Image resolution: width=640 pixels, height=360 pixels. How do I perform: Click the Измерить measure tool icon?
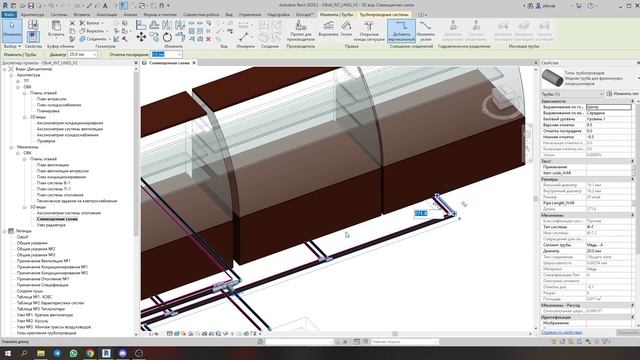(244, 37)
